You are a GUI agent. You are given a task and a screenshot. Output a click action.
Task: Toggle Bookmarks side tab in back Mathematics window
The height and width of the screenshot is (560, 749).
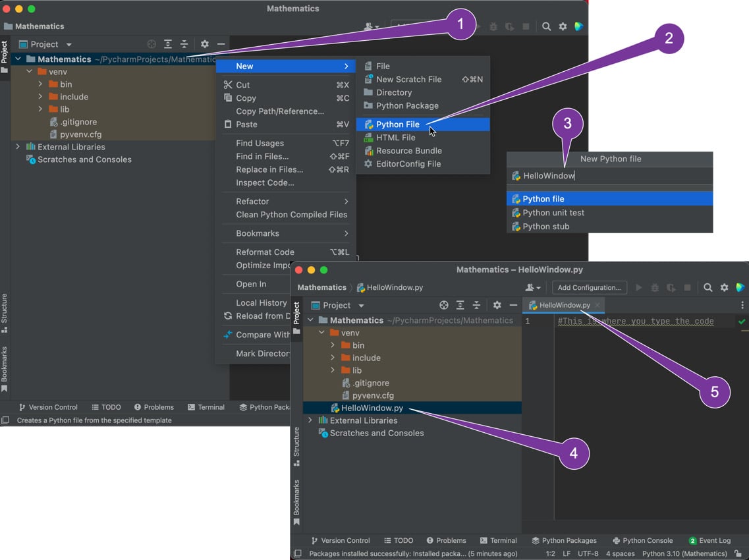[5, 369]
